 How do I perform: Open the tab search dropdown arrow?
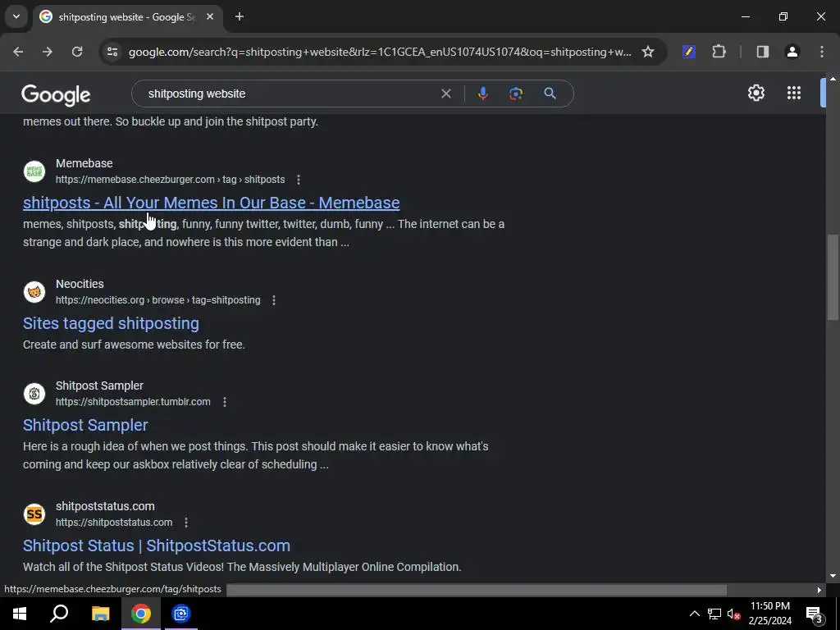(16, 16)
